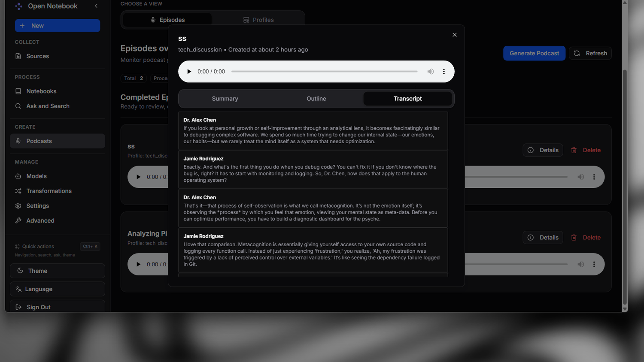Open Settings from the sidebar
The width and height of the screenshot is (644, 362).
click(58, 206)
